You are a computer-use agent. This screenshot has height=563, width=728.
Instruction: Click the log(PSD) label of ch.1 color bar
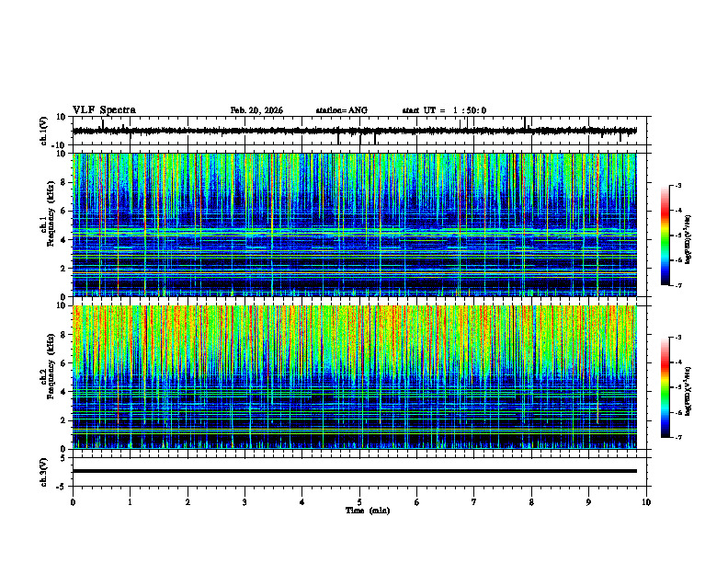coord(688,239)
